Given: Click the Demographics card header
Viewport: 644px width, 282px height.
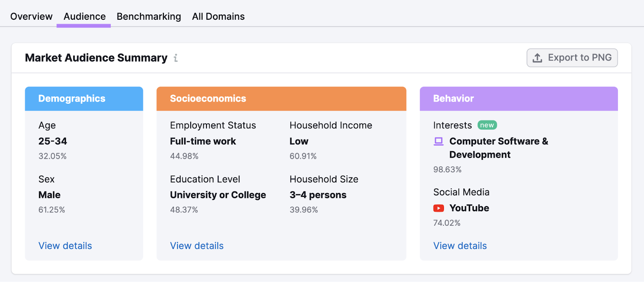Looking at the screenshot, I should (x=84, y=99).
